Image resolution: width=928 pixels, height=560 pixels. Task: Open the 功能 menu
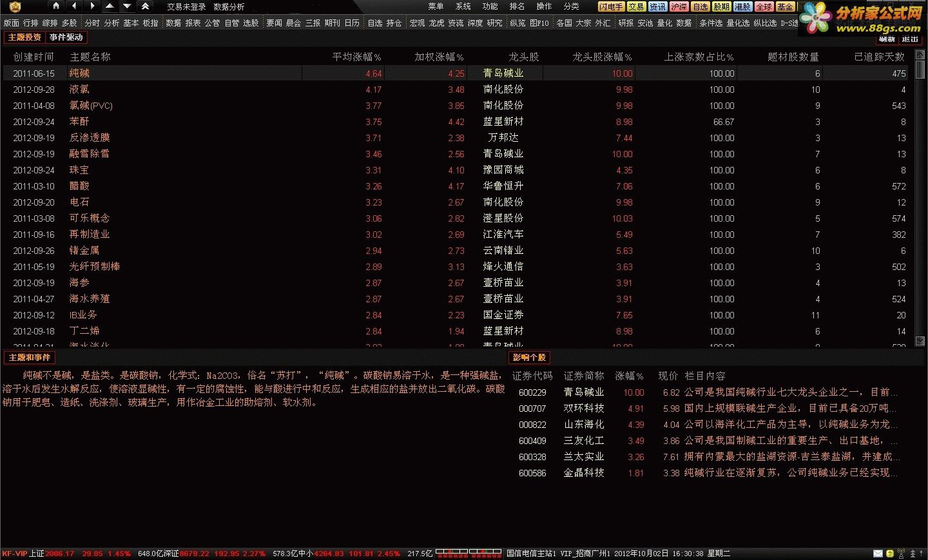click(490, 6)
